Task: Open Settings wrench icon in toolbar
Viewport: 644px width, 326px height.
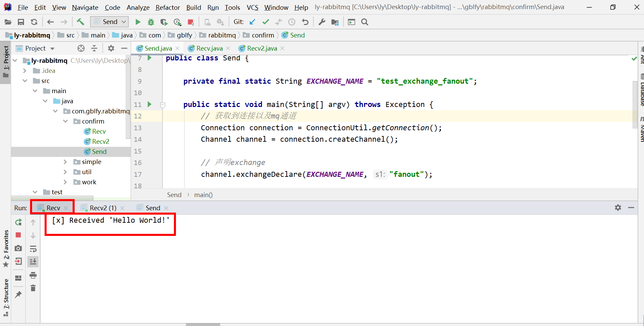Action: click(x=322, y=22)
